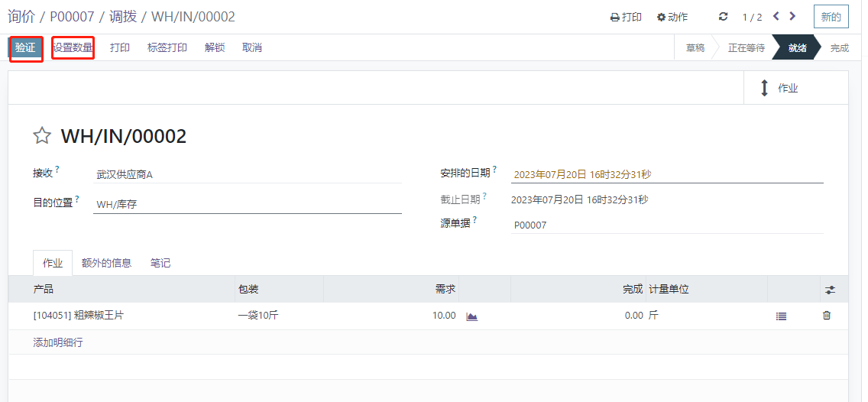
Task: Click the 安排的日期 date field
Action: click(x=666, y=174)
